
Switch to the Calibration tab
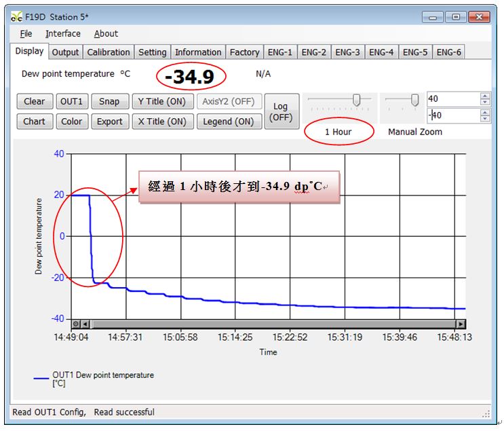click(x=109, y=52)
